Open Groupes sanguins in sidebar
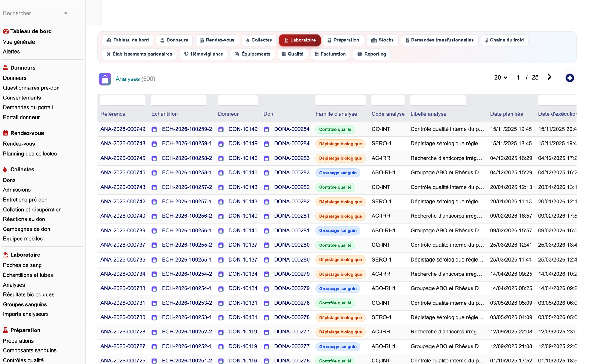The height and width of the screenshot is (364, 589). click(x=25, y=304)
